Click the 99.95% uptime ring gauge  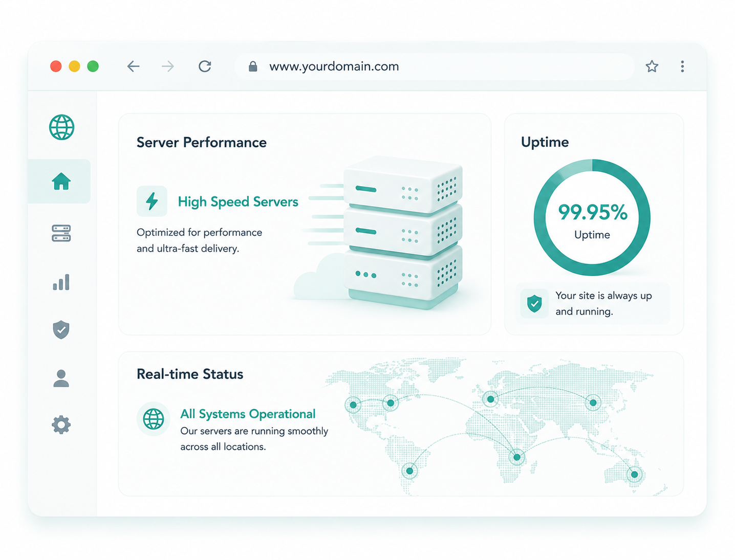point(592,218)
